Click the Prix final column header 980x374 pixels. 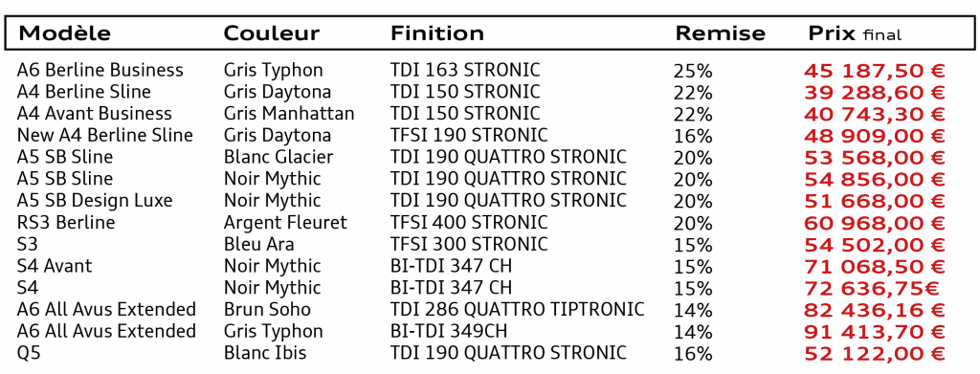pos(855,33)
